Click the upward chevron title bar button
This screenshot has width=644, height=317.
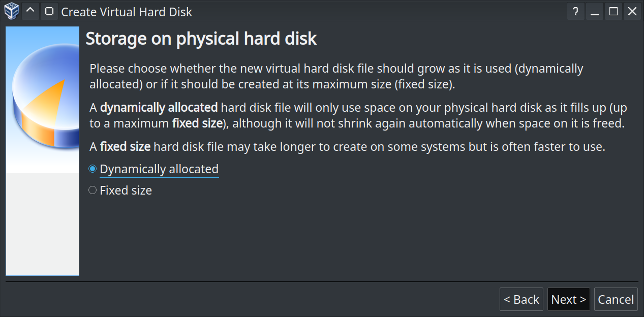[x=30, y=11]
